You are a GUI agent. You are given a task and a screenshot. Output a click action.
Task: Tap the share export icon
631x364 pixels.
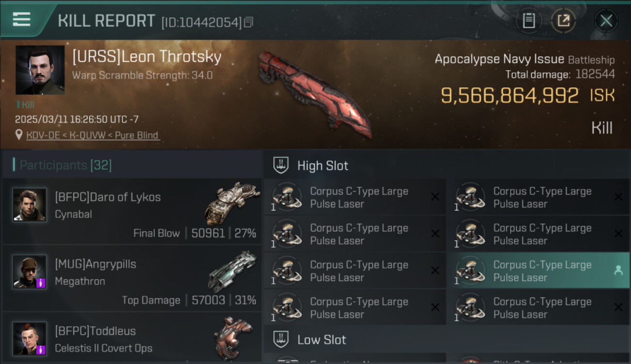pyautogui.click(x=563, y=21)
